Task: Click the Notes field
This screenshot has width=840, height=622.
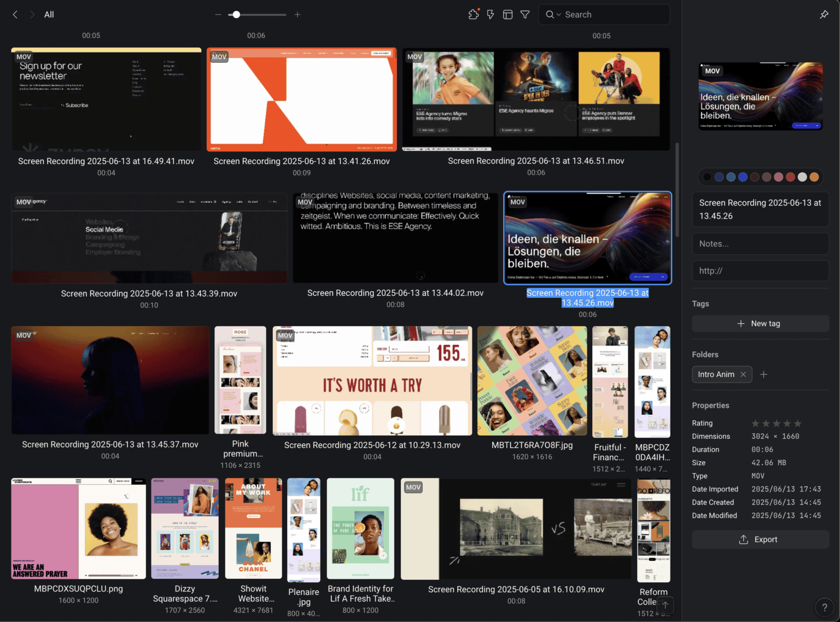Action: (x=761, y=244)
